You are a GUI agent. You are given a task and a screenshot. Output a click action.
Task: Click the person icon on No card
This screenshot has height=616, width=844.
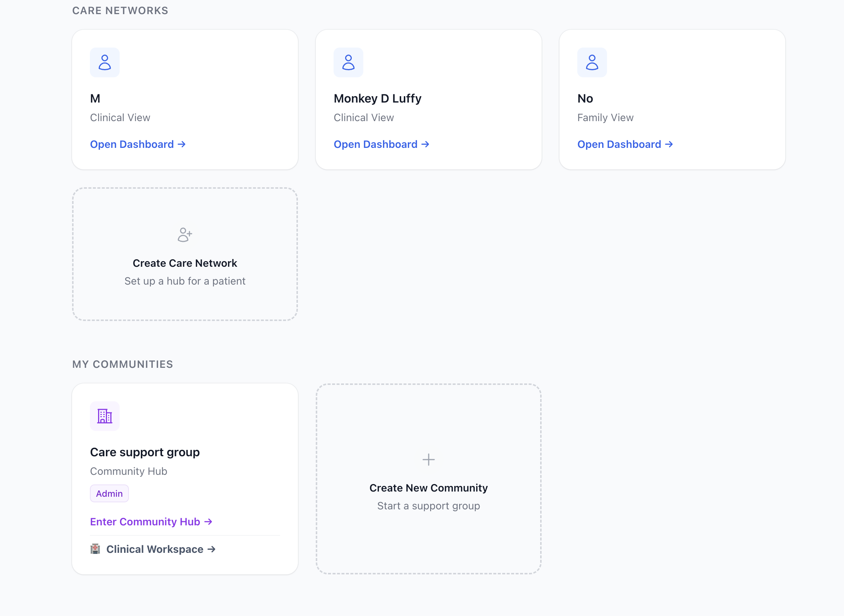point(592,62)
